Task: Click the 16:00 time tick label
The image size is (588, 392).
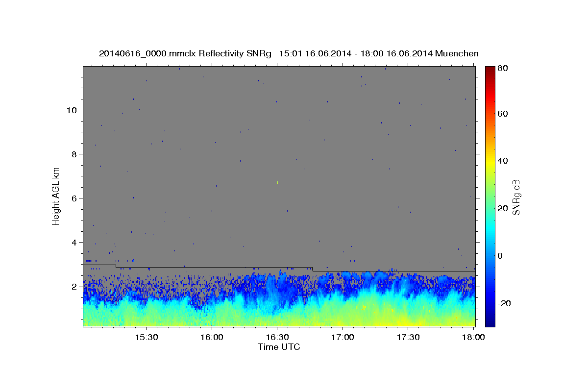Action: (212, 338)
